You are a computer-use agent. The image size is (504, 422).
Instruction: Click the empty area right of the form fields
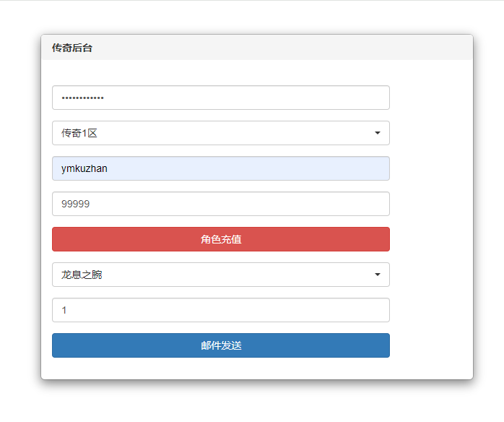pos(432,217)
